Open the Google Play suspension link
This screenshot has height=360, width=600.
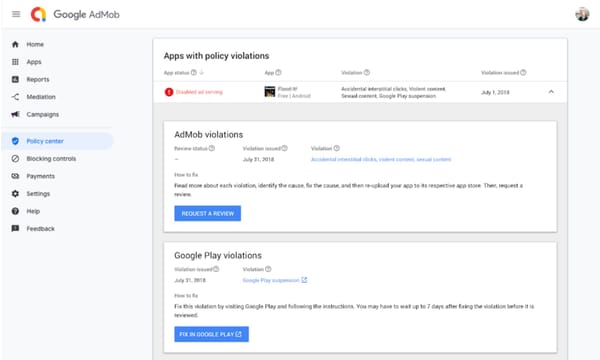[271, 280]
